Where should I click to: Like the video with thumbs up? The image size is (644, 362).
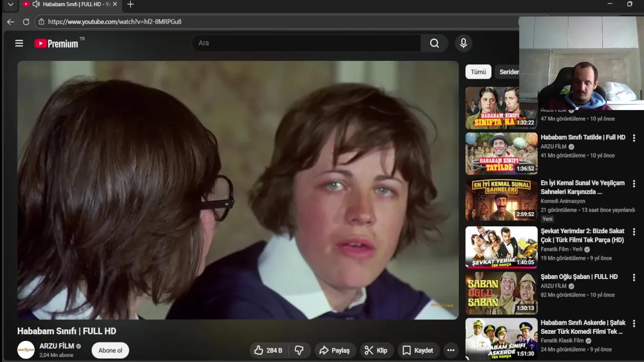[x=268, y=350]
